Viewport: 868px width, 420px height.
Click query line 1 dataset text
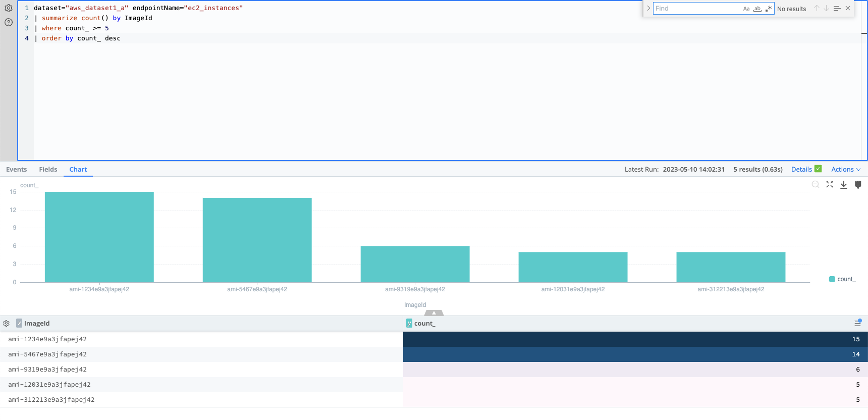point(138,8)
